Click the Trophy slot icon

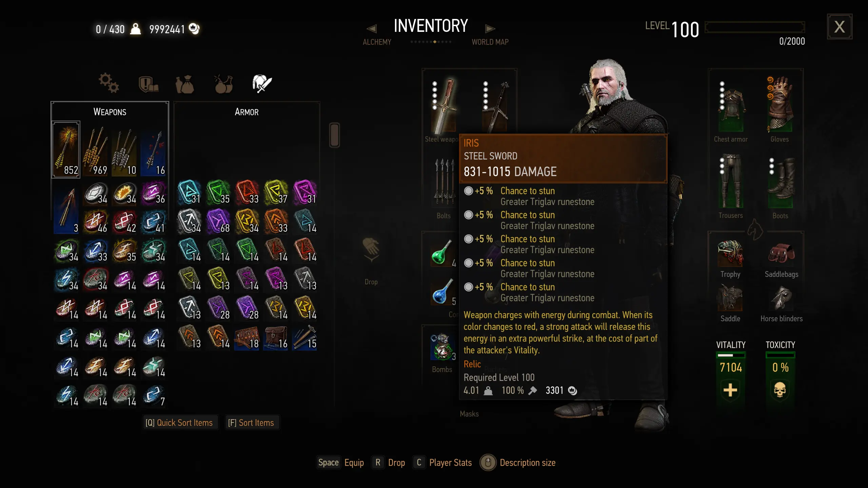click(x=730, y=253)
